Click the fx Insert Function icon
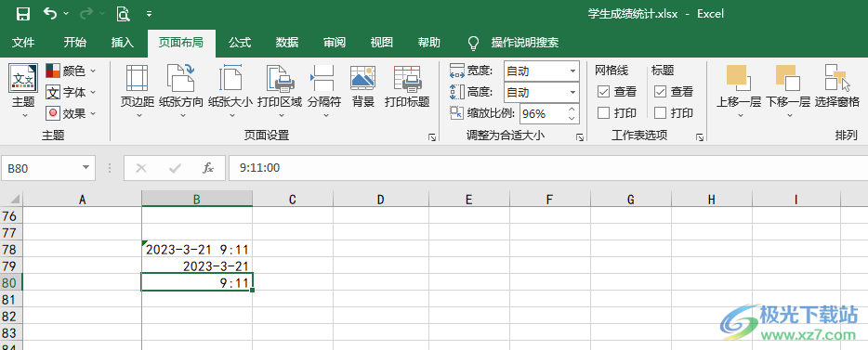This screenshot has width=868, height=350. 208,168
